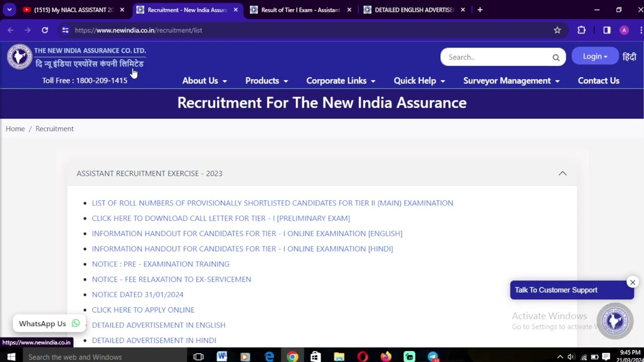
Task: Go back using the browser back arrow
Action: [11, 30]
